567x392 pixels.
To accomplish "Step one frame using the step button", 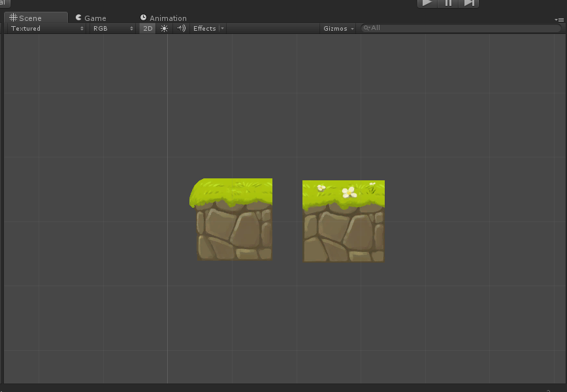I will click(469, 3).
